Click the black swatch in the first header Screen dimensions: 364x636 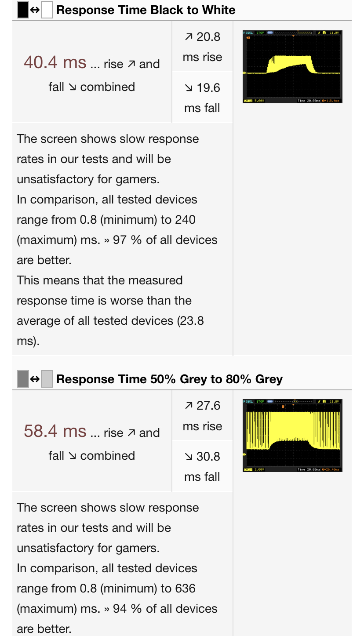pos(23,10)
